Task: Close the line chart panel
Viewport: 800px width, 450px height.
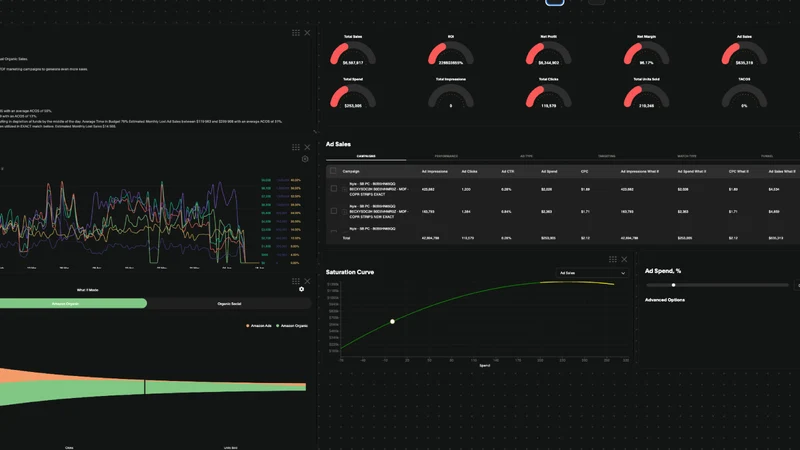Action: [307, 147]
